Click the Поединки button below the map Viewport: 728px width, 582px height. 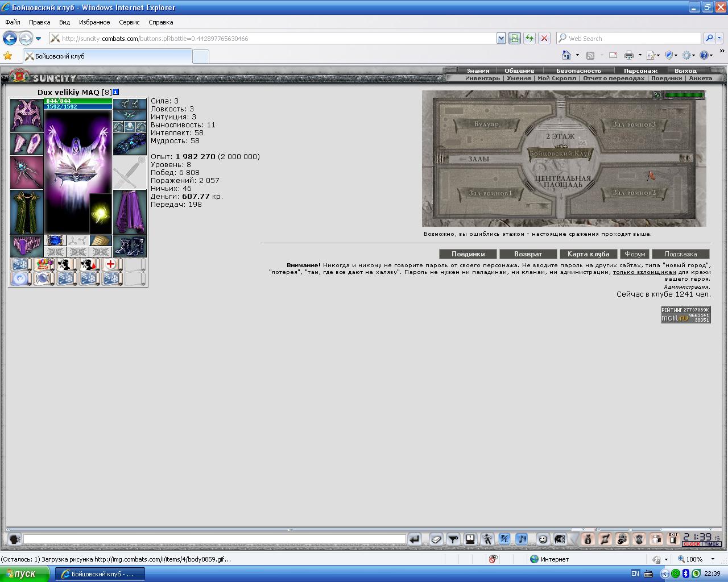pyautogui.click(x=468, y=254)
